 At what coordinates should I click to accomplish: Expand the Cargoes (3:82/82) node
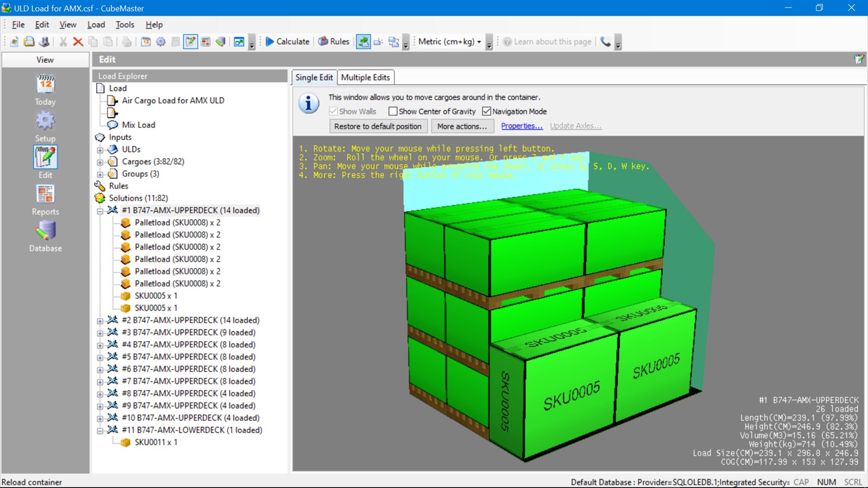pos(100,162)
